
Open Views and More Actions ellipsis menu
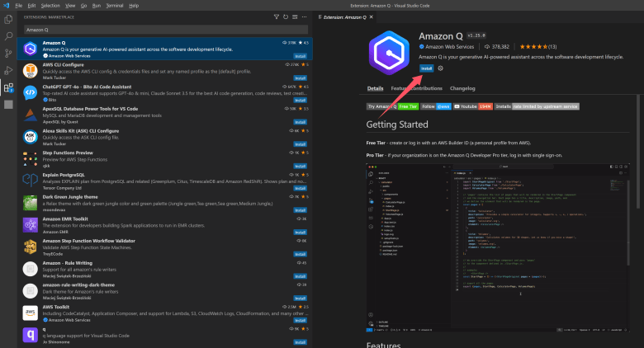pos(302,18)
